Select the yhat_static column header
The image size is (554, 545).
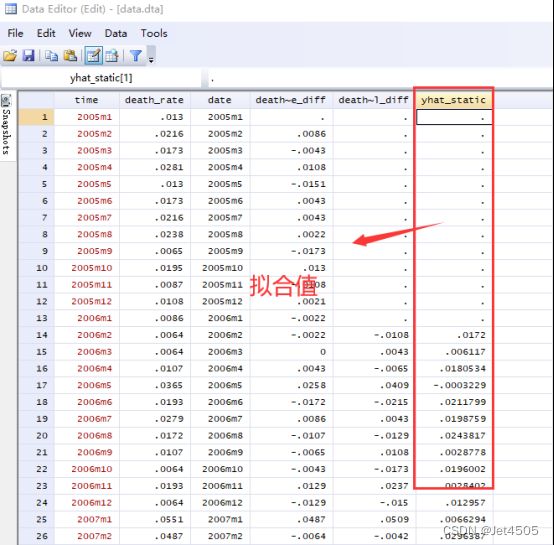[x=454, y=100]
